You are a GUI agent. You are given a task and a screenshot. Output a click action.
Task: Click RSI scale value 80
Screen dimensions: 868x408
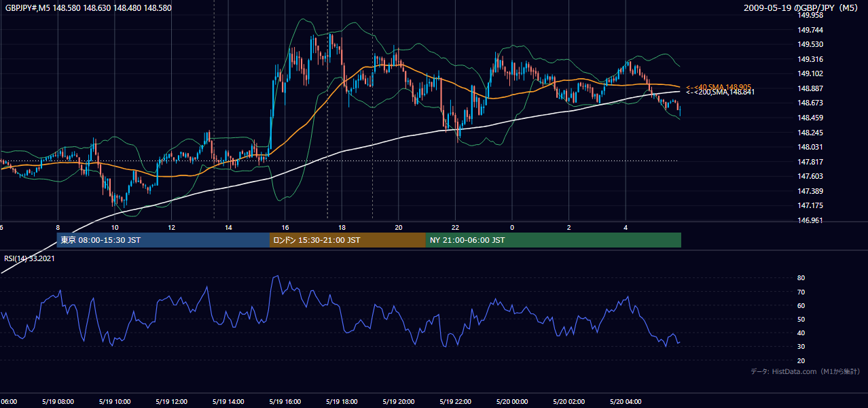click(x=801, y=278)
